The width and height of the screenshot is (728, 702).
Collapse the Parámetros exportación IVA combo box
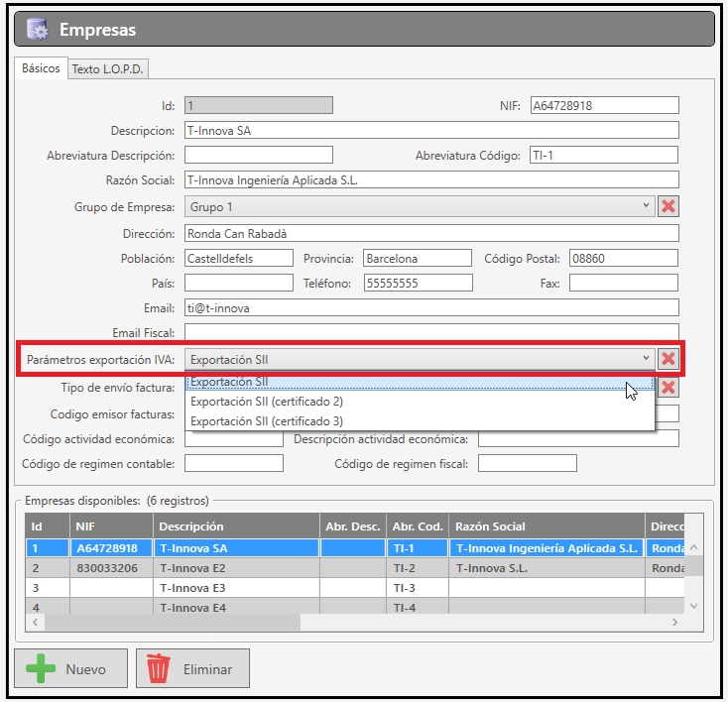pos(420,359)
